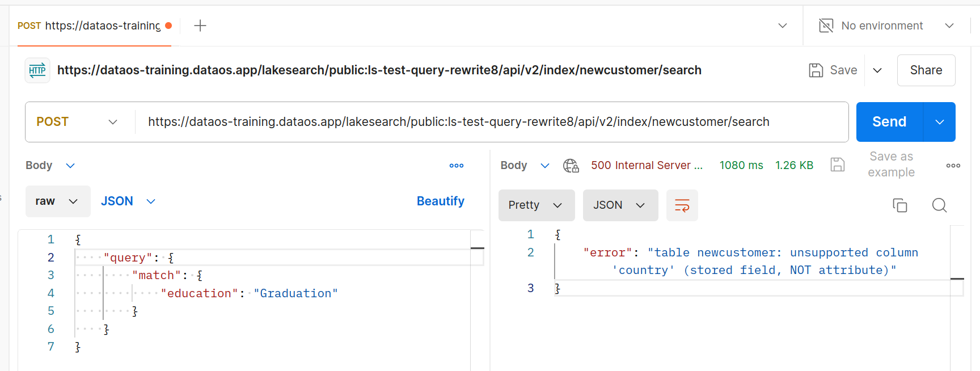The width and height of the screenshot is (980, 371).
Task: Click Save as example
Action: [x=891, y=165]
